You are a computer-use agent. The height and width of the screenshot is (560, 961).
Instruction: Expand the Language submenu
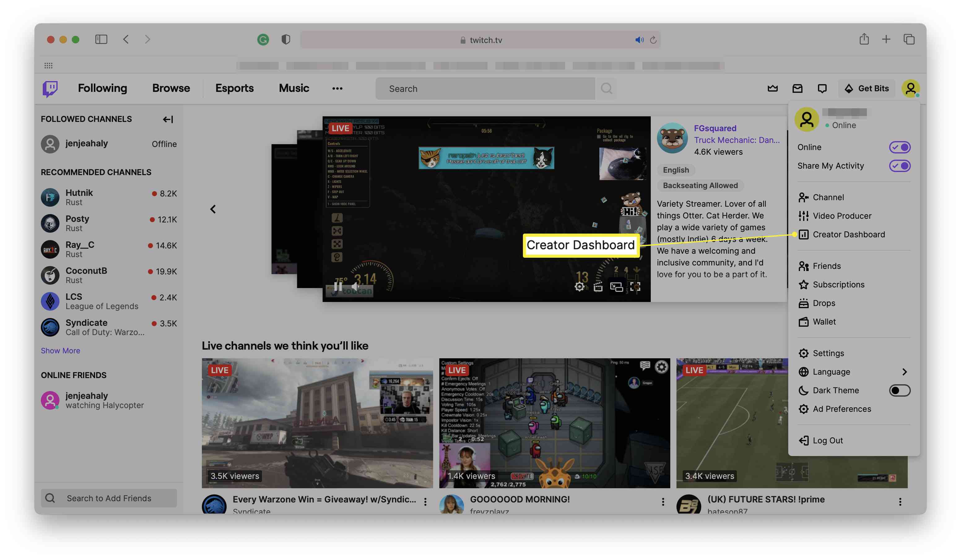click(x=854, y=371)
